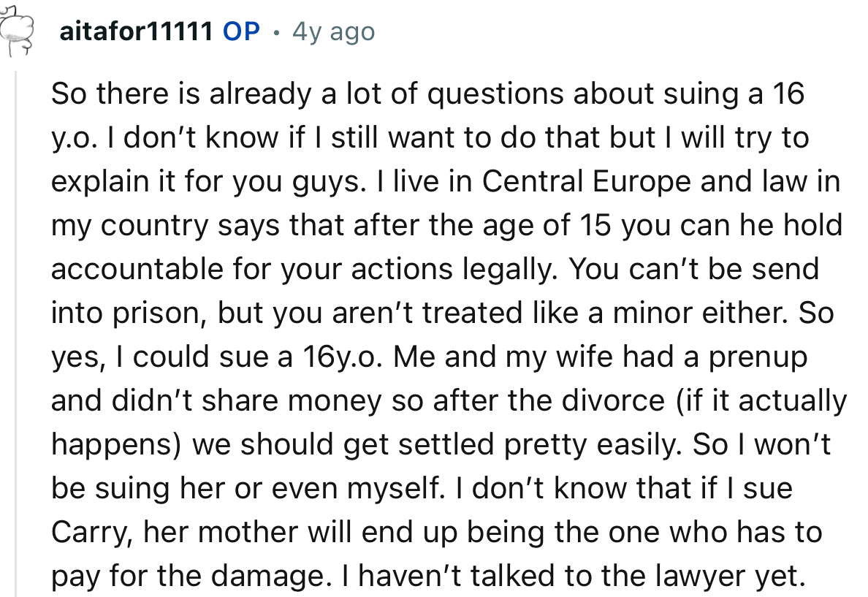Image resolution: width=868 pixels, height=597 pixels.
Task: Click the name Carry in the comment
Action: pyautogui.click(x=80, y=533)
